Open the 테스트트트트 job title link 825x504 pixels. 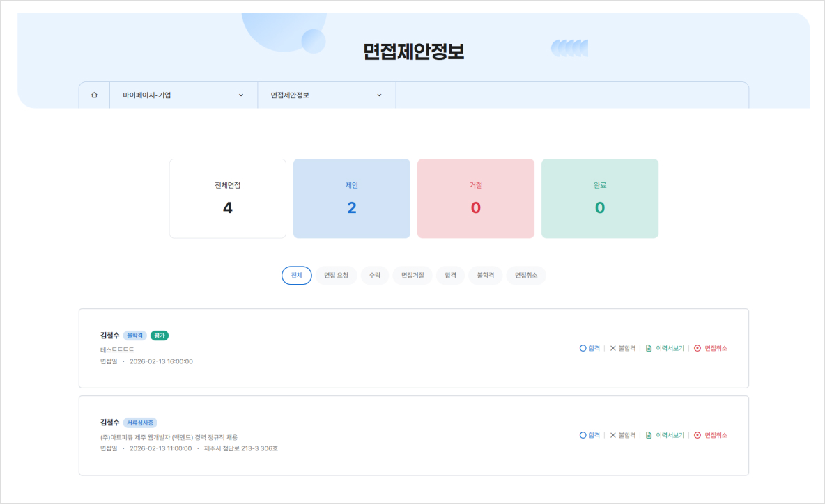(116, 348)
